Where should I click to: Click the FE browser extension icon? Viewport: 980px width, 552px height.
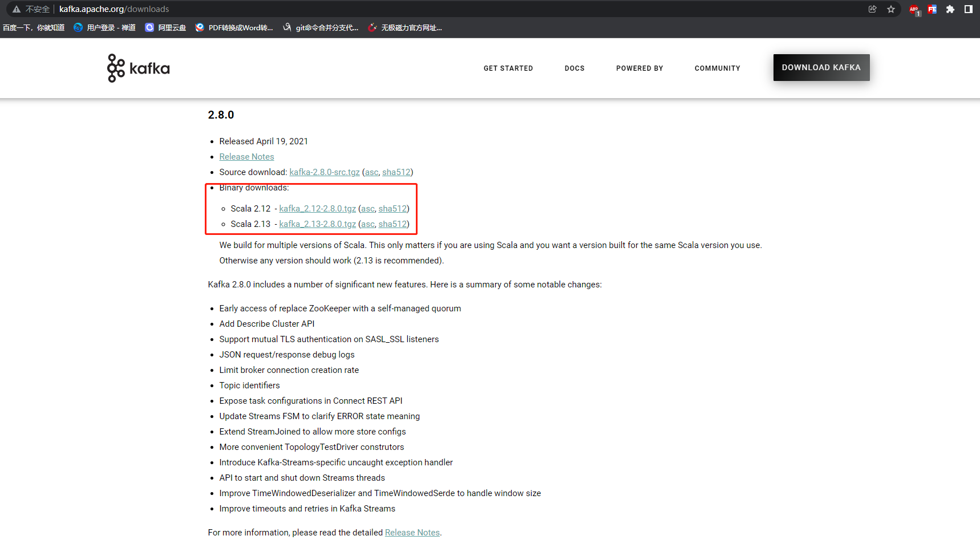click(x=933, y=9)
